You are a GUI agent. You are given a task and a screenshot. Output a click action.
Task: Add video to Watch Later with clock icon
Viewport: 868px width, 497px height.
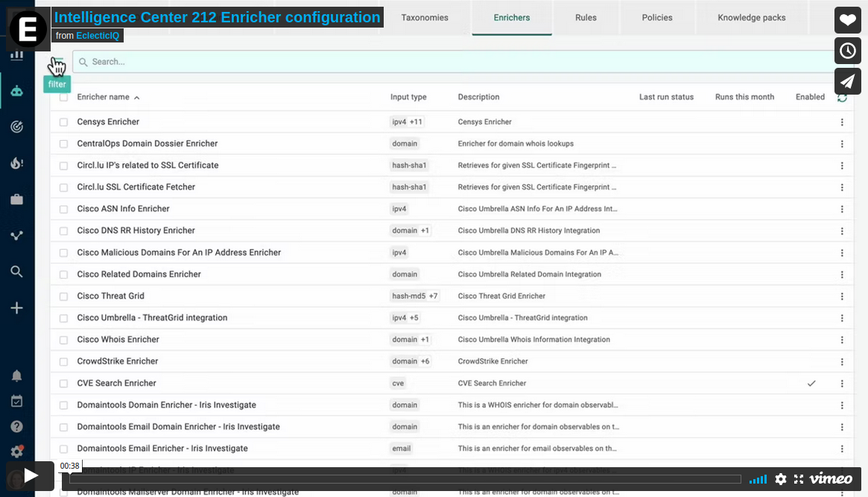point(848,50)
